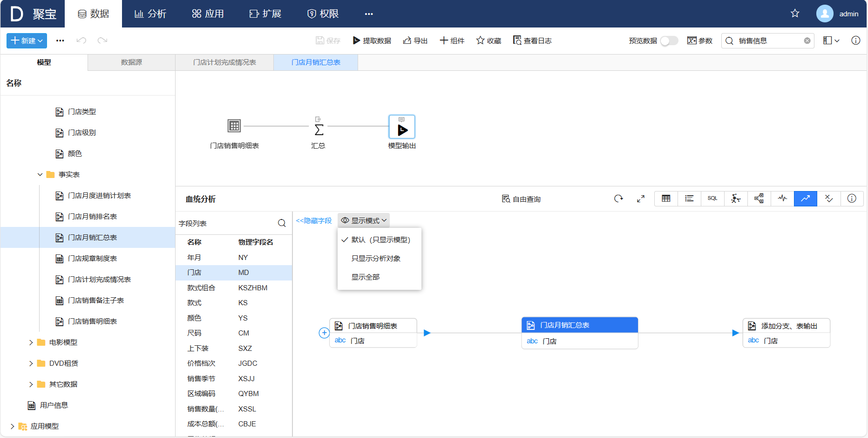This screenshot has width=868, height=438.
Task: Show the SQL view
Action: 712,198
